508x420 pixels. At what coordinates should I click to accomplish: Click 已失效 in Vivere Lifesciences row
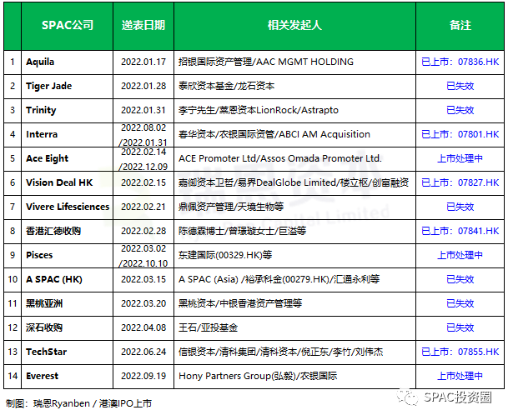460,207
